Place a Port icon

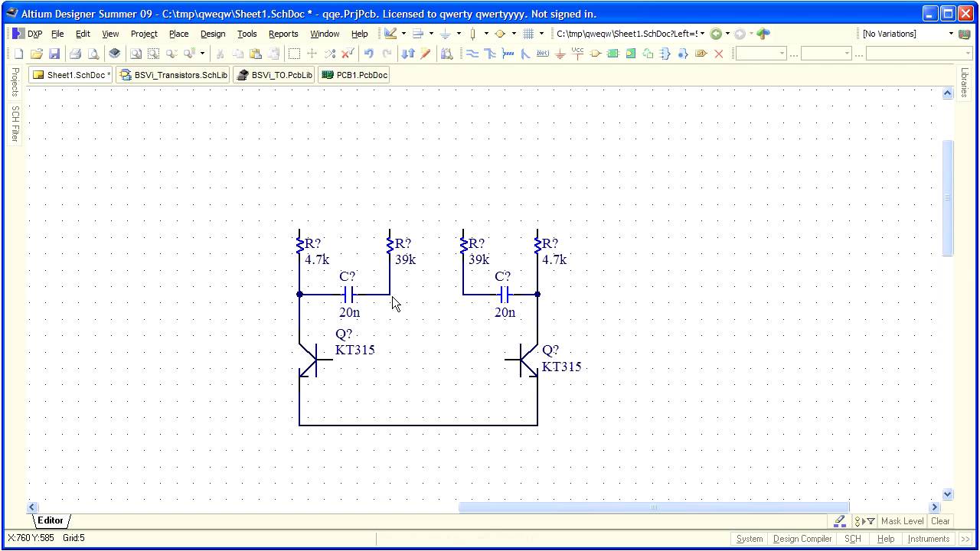coord(701,54)
